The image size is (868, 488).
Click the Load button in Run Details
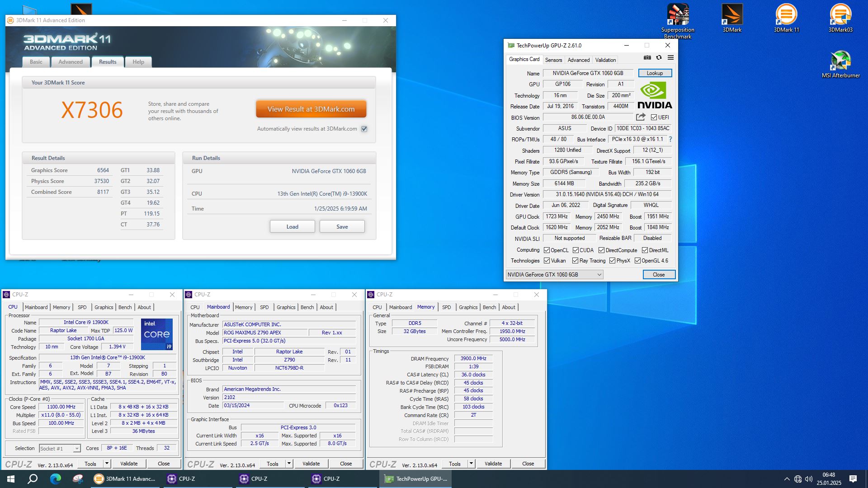pyautogui.click(x=292, y=227)
